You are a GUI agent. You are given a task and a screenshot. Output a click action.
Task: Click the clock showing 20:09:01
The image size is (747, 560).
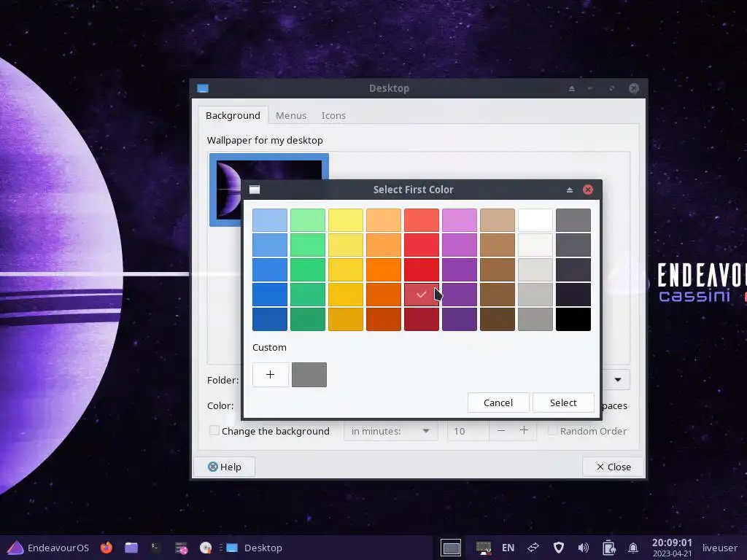coord(672,547)
